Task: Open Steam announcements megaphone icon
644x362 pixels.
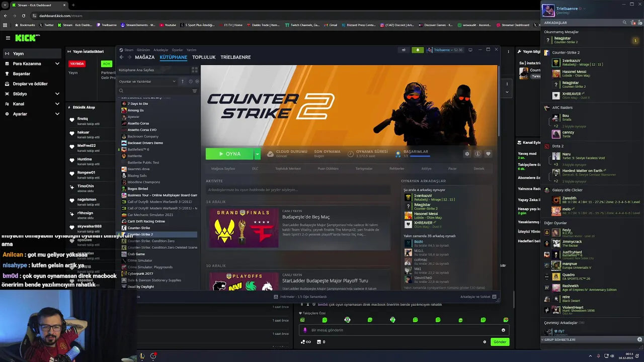Action: point(403,50)
